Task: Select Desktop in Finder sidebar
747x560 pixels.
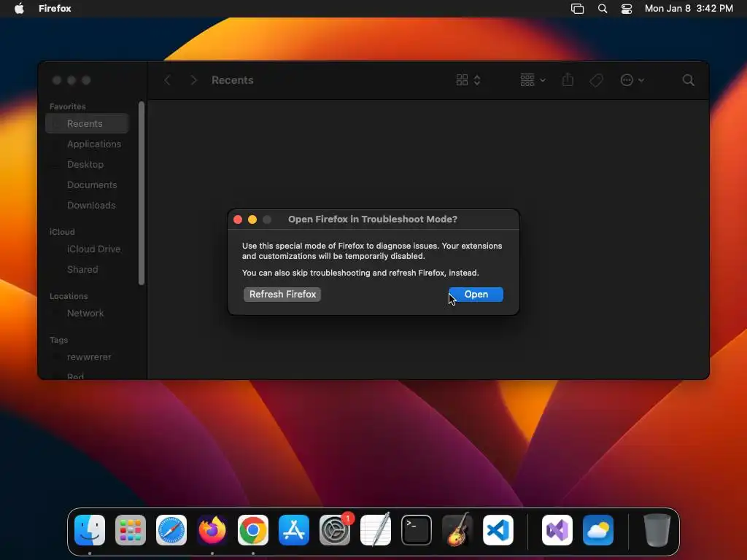Action: point(88,164)
